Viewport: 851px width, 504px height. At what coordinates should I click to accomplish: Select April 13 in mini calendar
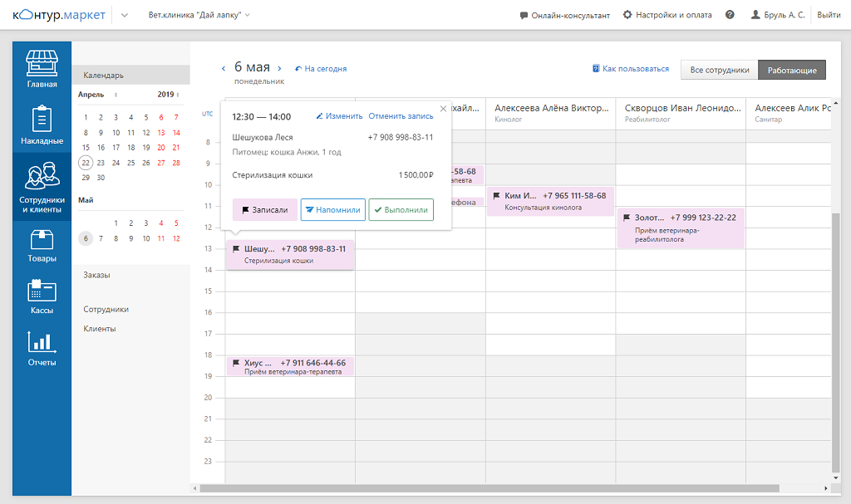(161, 132)
